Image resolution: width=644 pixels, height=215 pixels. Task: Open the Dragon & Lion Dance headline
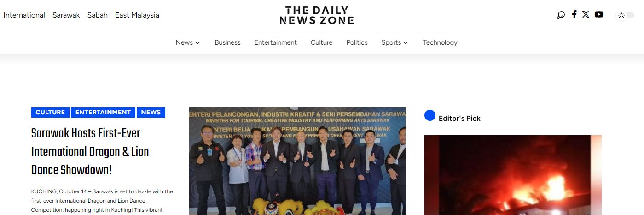click(x=90, y=152)
